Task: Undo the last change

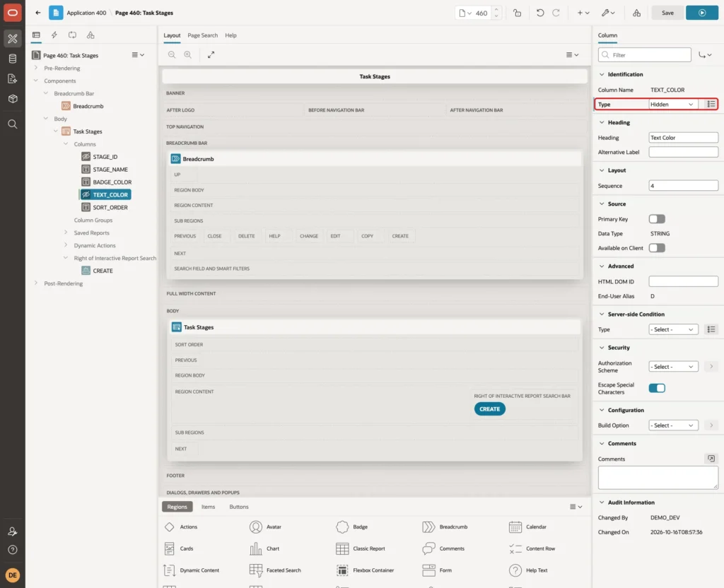Action: coord(539,13)
